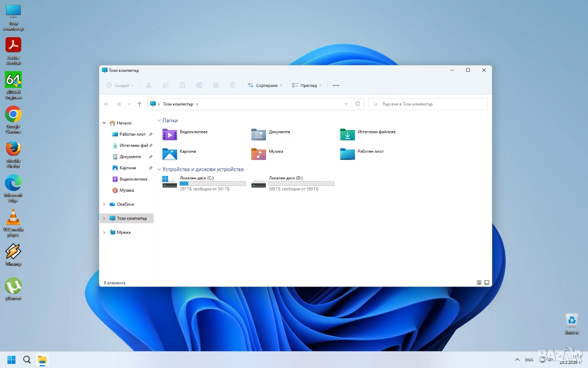Switch to large icons view in status bar

pos(487,282)
